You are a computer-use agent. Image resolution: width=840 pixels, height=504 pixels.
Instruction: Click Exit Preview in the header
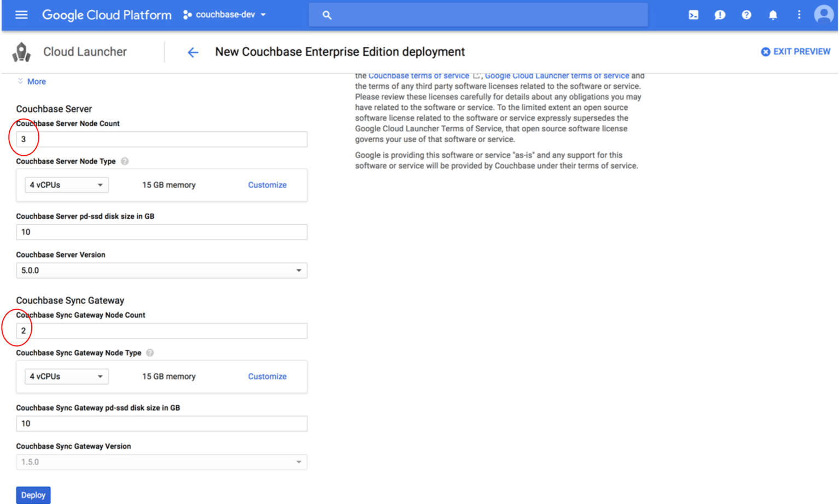click(x=795, y=51)
